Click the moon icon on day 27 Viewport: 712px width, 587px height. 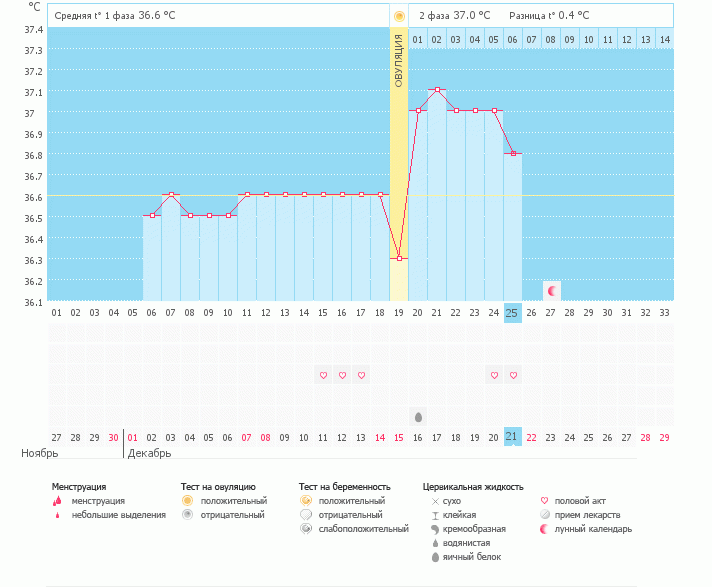(552, 290)
